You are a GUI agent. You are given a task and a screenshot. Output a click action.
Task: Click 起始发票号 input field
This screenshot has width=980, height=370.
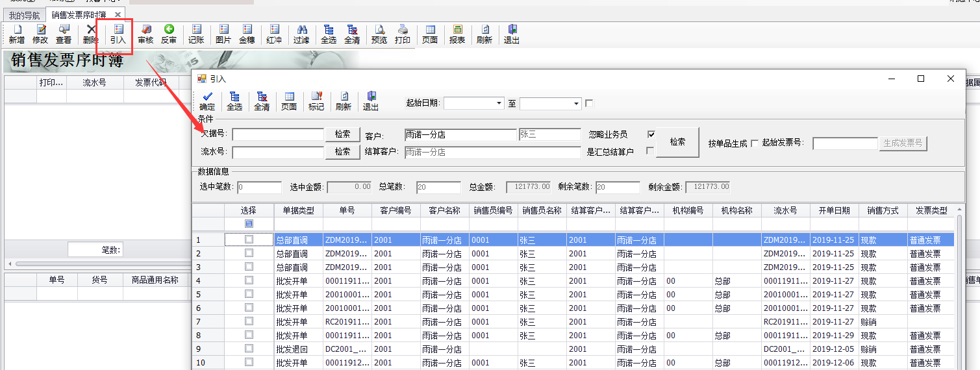[845, 143]
